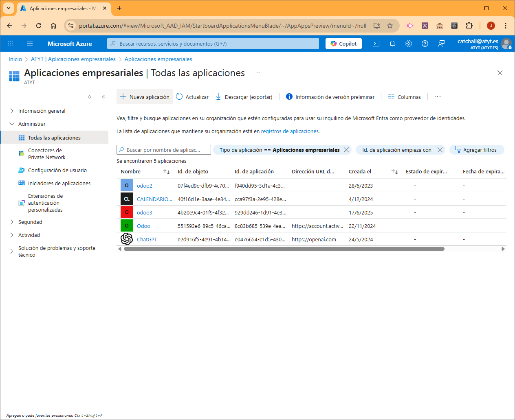This screenshot has height=420, width=515.
Task: Open the help question mark menu
Action: tap(425, 44)
